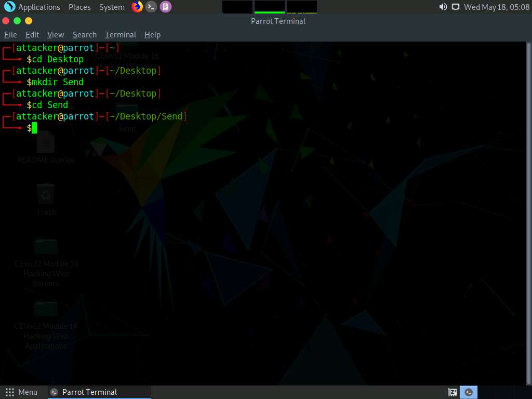This screenshot has height=399, width=532.
Task: Open the Help menu
Action: (152, 35)
